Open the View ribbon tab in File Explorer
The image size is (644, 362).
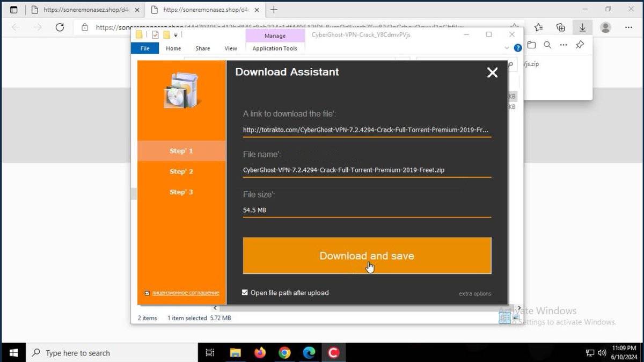231,48
